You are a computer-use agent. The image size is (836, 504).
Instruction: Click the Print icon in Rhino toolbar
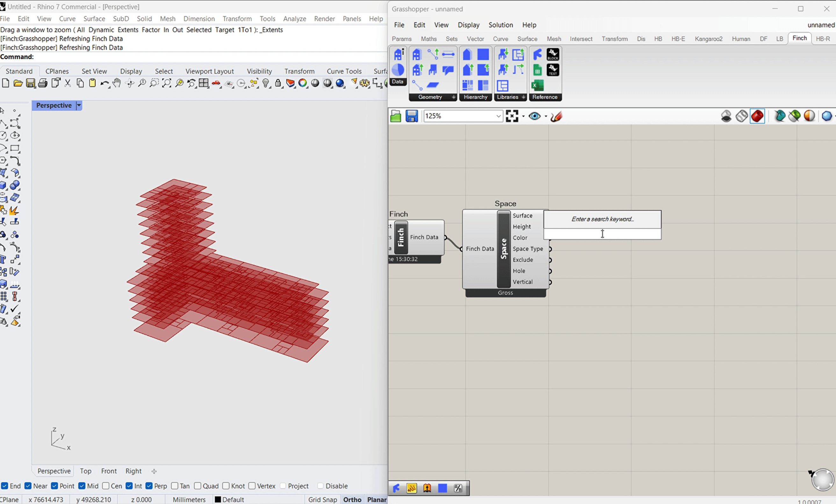pyautogui.click(x=43, y=83)
